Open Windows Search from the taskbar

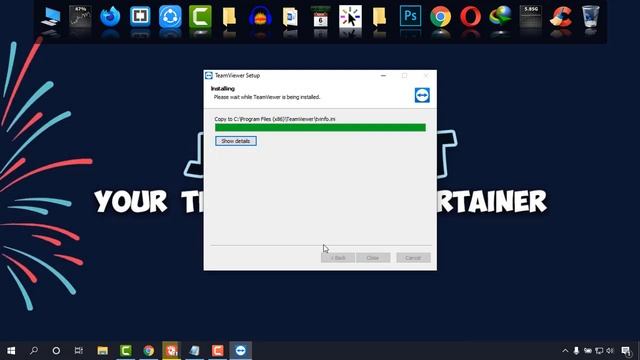tap(34, 351)
